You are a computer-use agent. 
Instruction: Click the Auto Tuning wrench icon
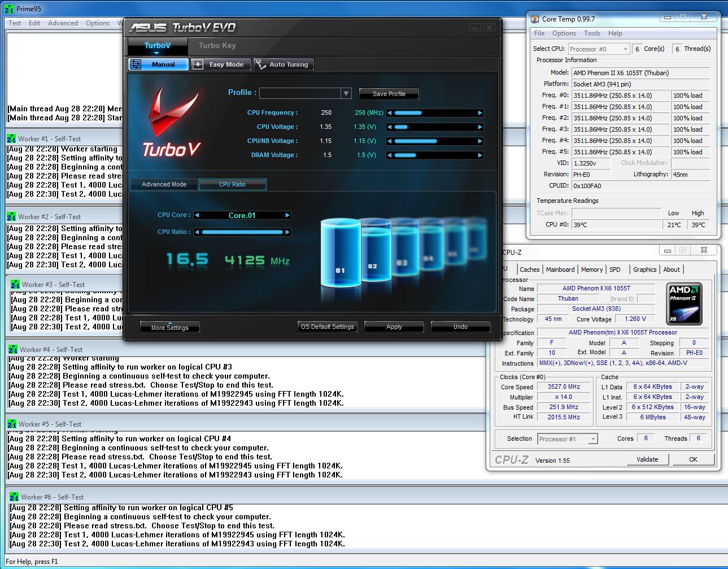[260, 64]
